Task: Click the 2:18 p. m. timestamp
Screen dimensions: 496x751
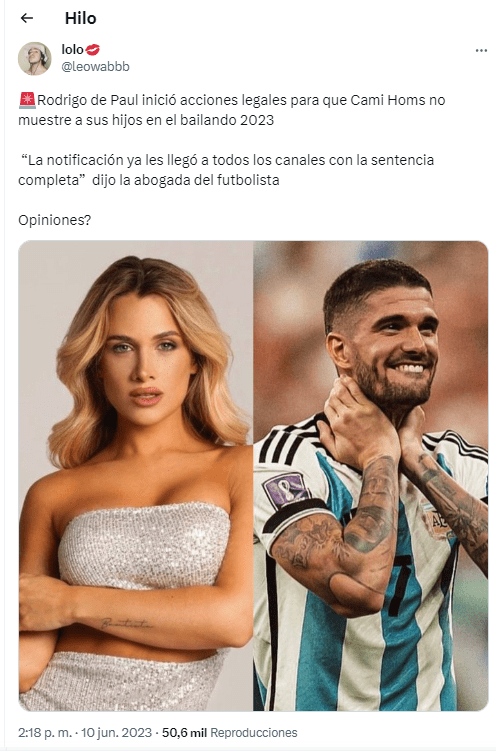Action: (45, 733)
